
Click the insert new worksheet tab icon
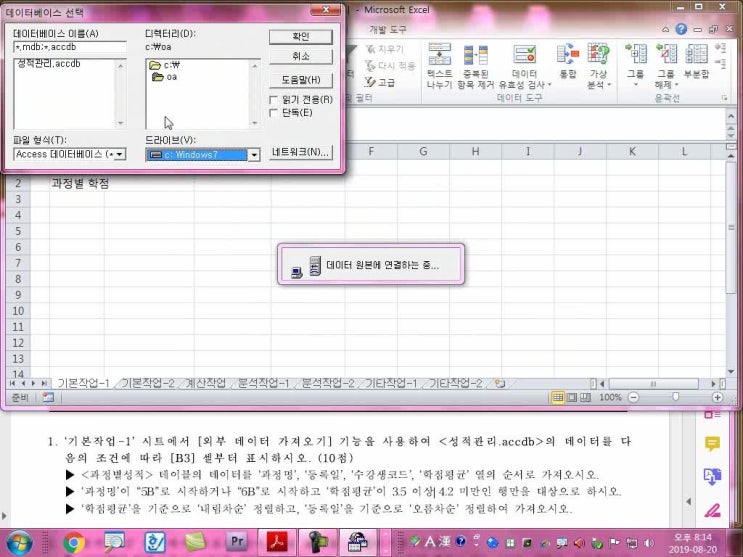(499, 384)
